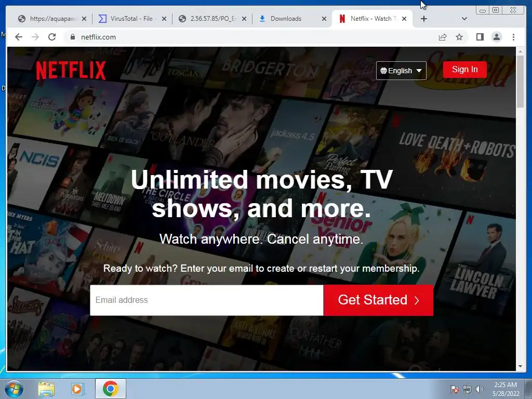Click the vertical scrollbar thumb
The height and width of the screenshot is (399, 532).
[520, 82]
